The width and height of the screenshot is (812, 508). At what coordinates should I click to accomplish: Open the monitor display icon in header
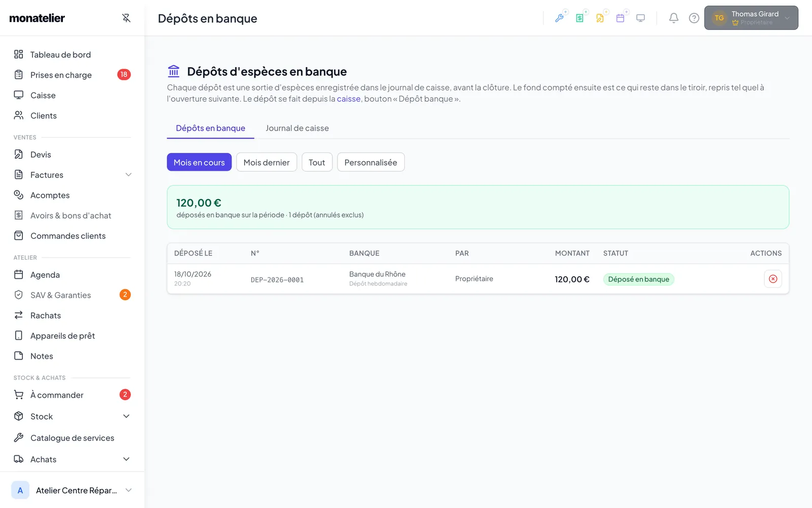[x=641, y=18]
